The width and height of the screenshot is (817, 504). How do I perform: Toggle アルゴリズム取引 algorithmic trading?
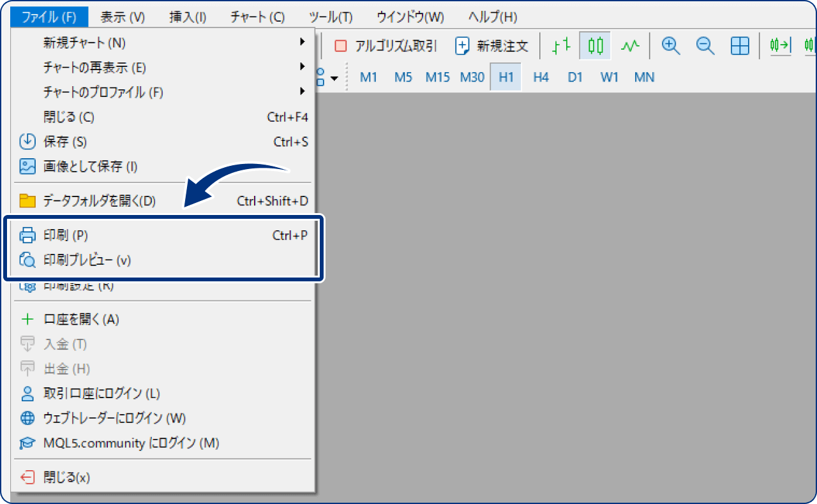pyautogui.click(x=386, y=46)
